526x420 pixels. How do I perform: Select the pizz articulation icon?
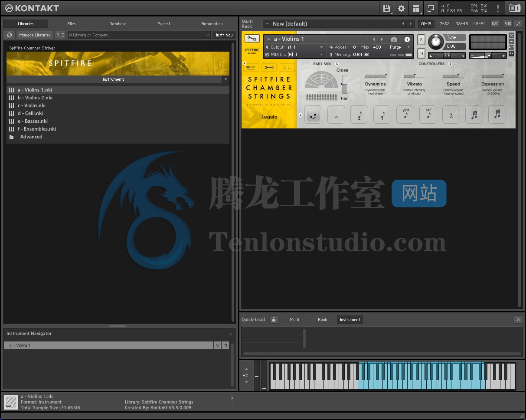405,114
